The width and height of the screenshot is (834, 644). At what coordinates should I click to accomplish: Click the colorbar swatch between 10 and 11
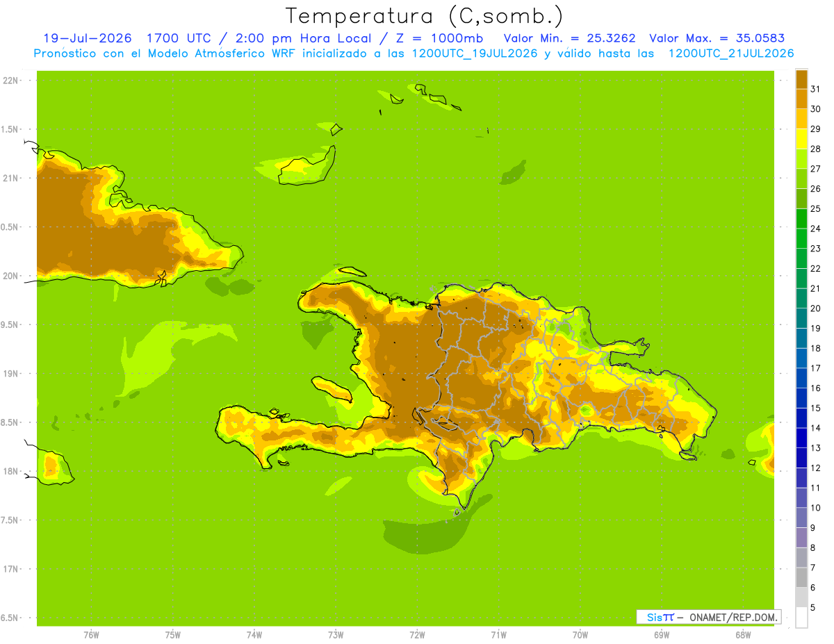(801, 497)
